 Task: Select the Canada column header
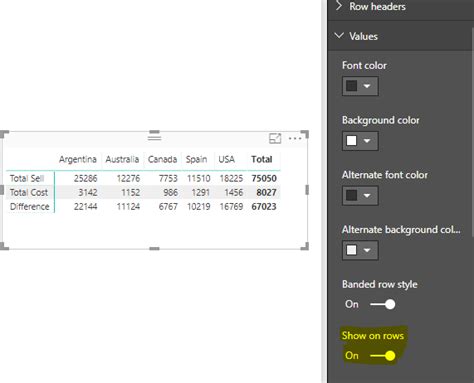click(x=162, y=159)
